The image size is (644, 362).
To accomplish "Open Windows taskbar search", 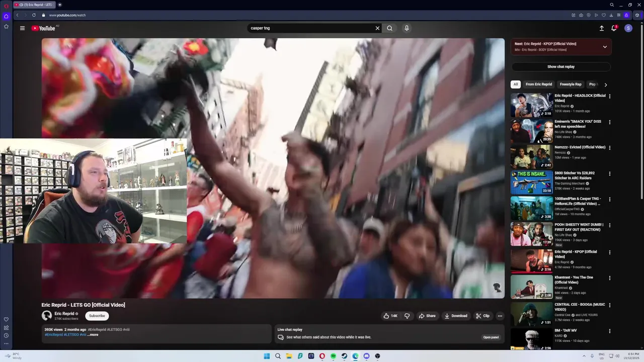I will [278, 356].
